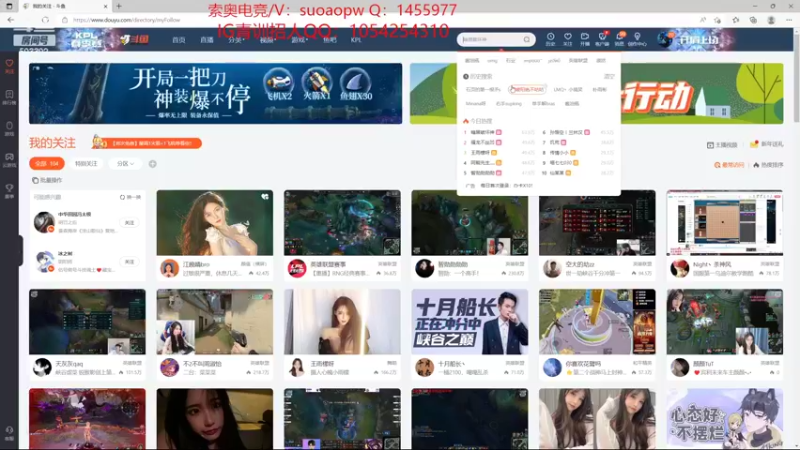Sort by 热度排序 heat order
Image resolution: width=800 pixels, height=450 pixels.
click(x=768, y=165)
